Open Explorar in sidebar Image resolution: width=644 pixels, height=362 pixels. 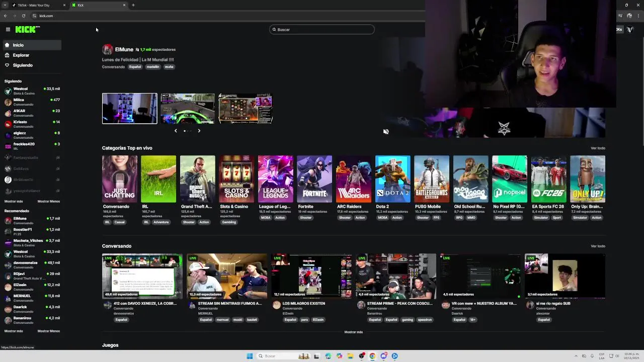pos(31,55)
